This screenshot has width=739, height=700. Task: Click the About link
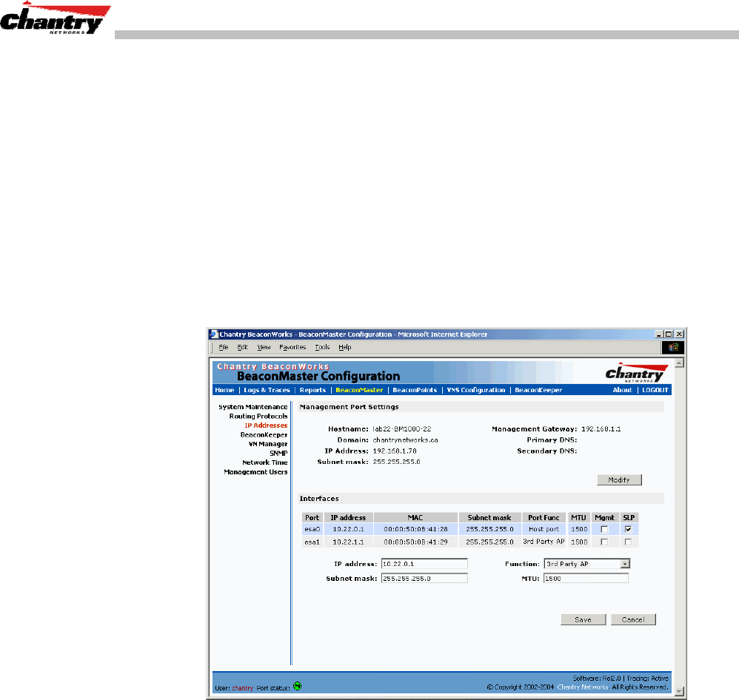pyautogui.click(x=622, y=390)
